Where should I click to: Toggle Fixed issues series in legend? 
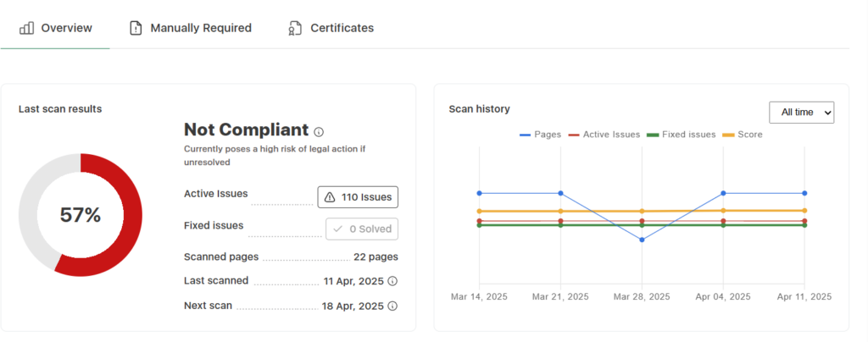tap(681, 135)
